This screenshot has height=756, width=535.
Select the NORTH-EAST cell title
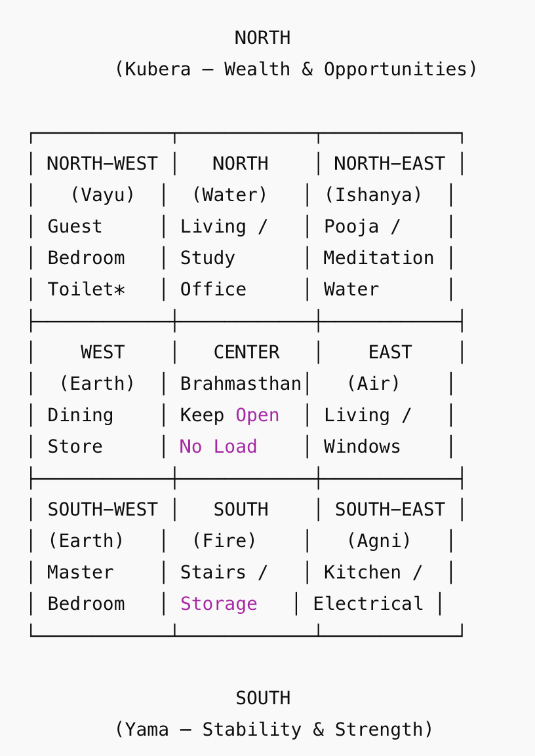click(389, 164)
